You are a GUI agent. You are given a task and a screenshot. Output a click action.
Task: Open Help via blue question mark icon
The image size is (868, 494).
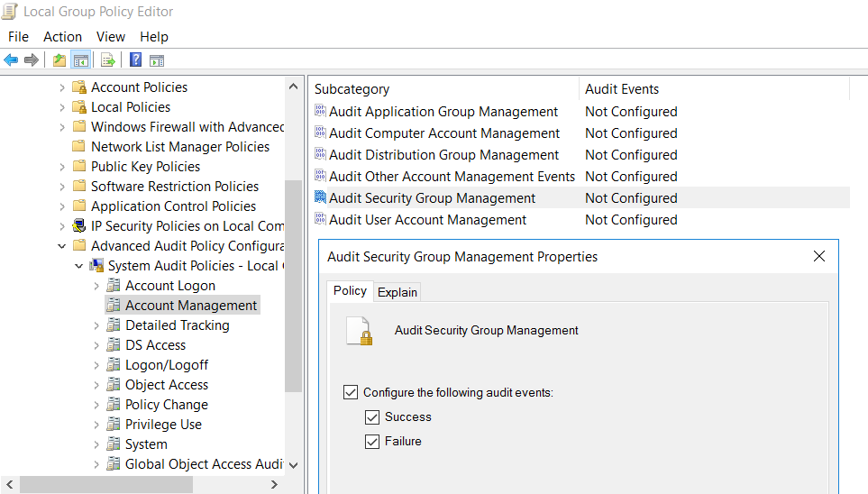pyautogui.click(x=135, y=60)
